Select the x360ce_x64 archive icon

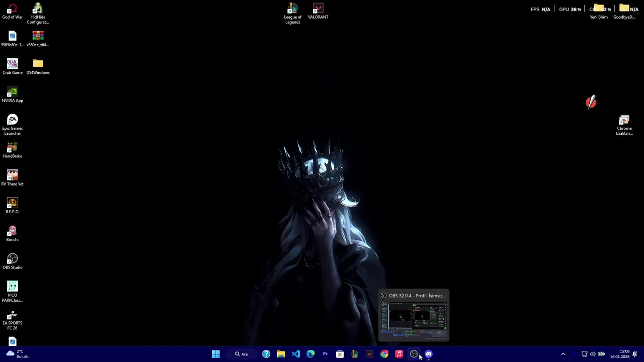[x=38, y=39]
